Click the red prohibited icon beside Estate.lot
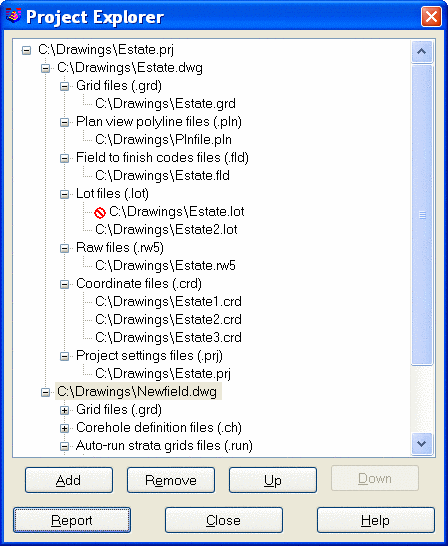Image resolution: width=448 pixels, height=546 pixels. point(100,212)
